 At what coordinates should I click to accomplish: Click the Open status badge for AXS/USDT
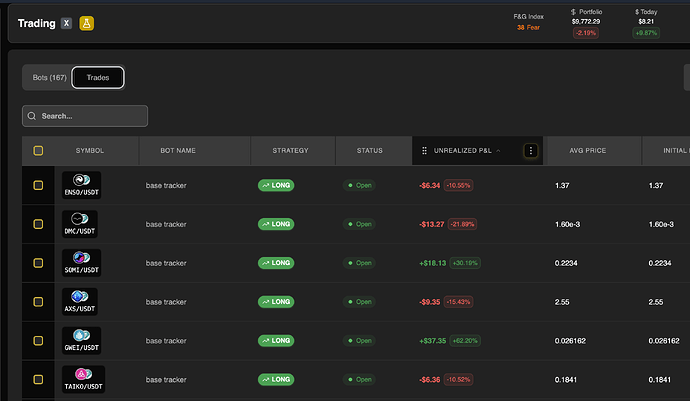point(359,302)
